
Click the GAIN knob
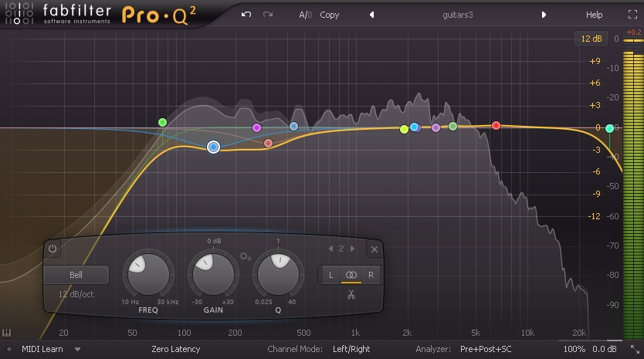(x=213, y=274)
